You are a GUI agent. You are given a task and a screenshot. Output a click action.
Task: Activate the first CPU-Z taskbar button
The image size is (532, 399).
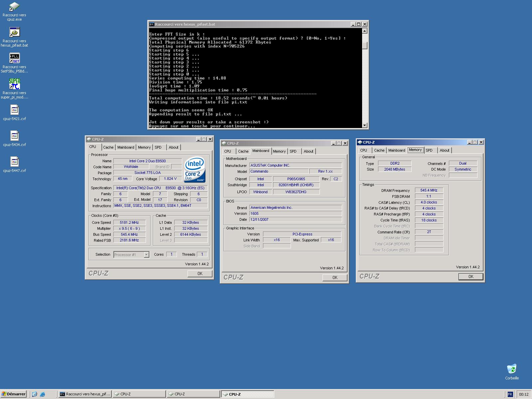pyautogui.click(x=139, y=394)
